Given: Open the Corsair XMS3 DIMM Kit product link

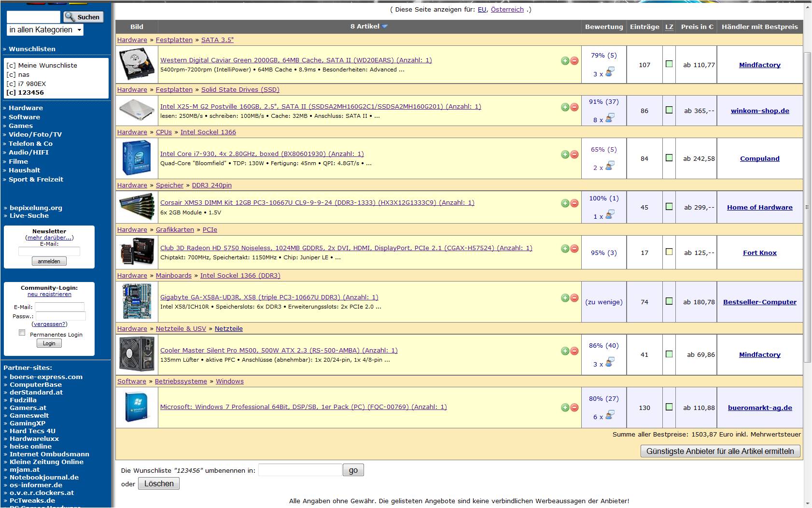Looking at the screenshot, I should point(317,203).
